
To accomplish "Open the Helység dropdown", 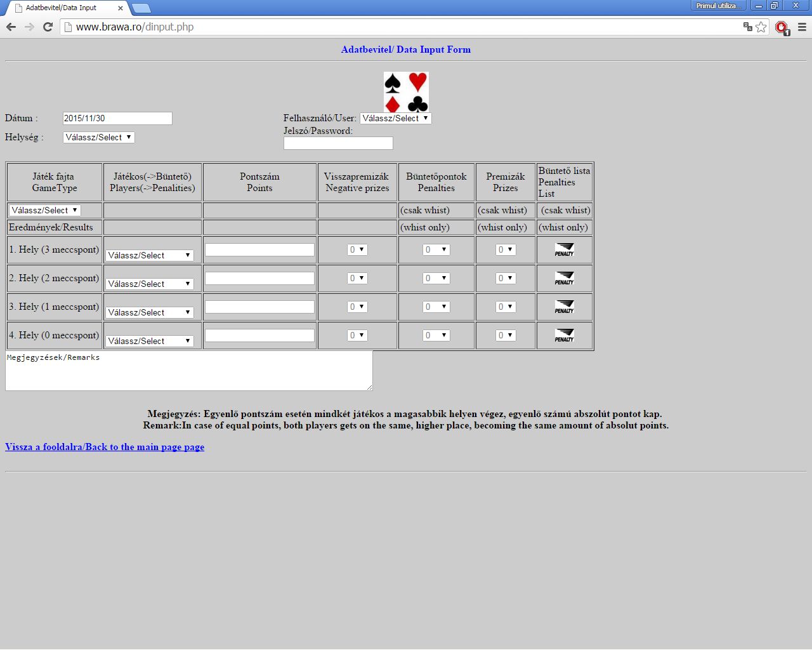I will [x=99, y=137].
